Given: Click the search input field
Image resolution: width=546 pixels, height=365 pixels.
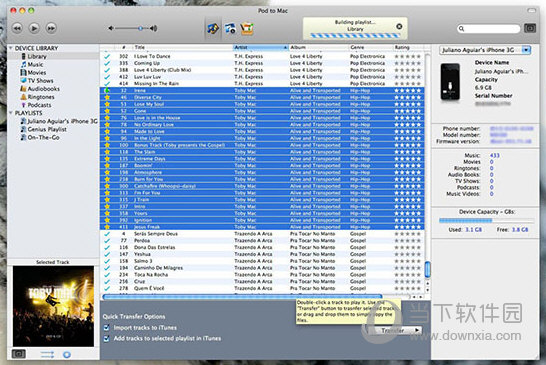Looking at the screenshot, I should click(489, 29).
